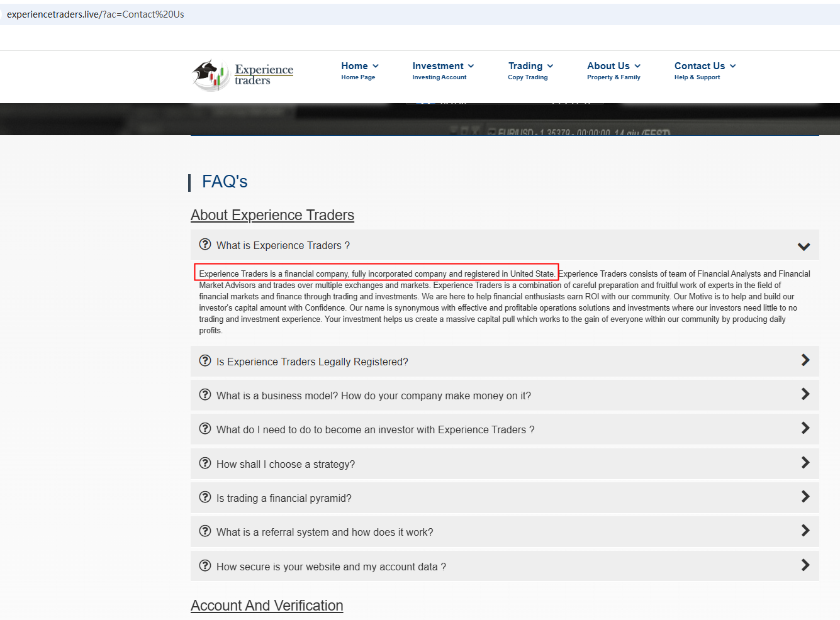Click 'Investing Account' submenu label
The width and height of the screenshot is (840, 620).
pos(439,77)
